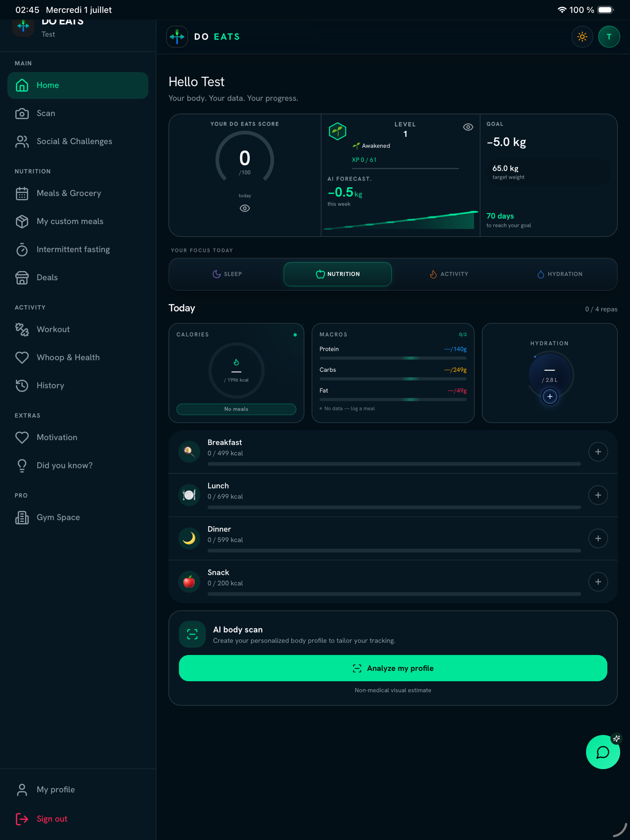Click the macros 0/3 counter
This screenshot has height=840, width=630.
[x=463, y=335]
